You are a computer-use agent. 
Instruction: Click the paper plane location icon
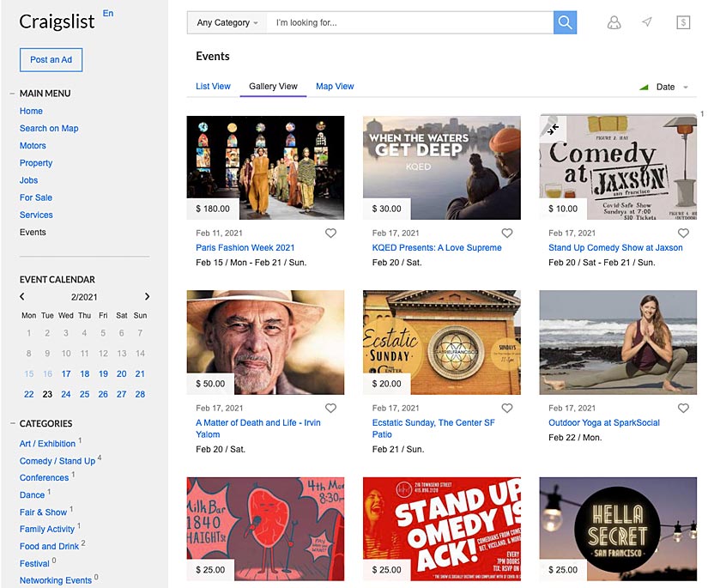[647, 21]
